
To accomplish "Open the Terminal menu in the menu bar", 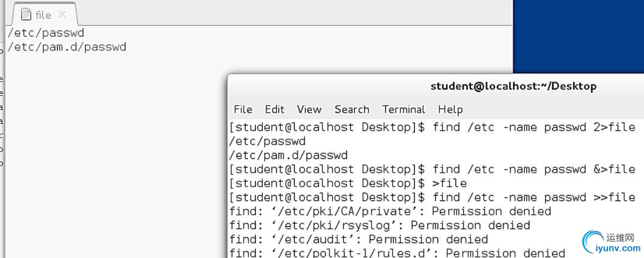I will pyautogui.click(x=403, y=109).
